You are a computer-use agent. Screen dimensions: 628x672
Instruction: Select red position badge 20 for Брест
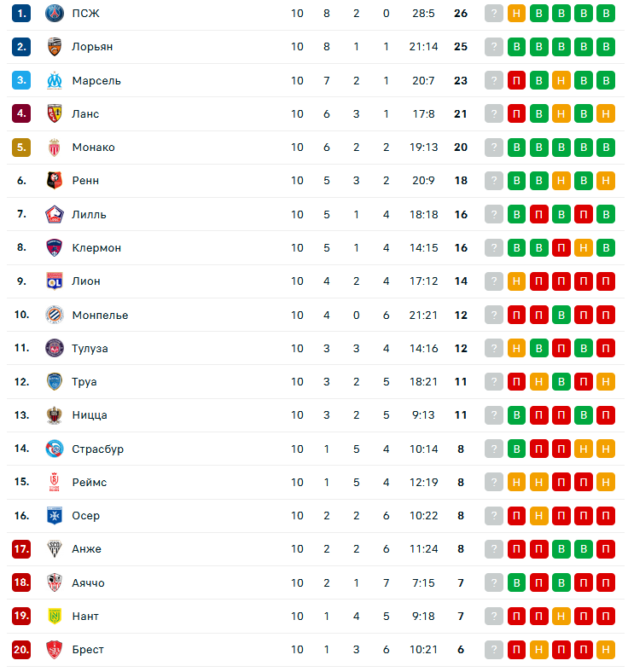coord(21,649)
